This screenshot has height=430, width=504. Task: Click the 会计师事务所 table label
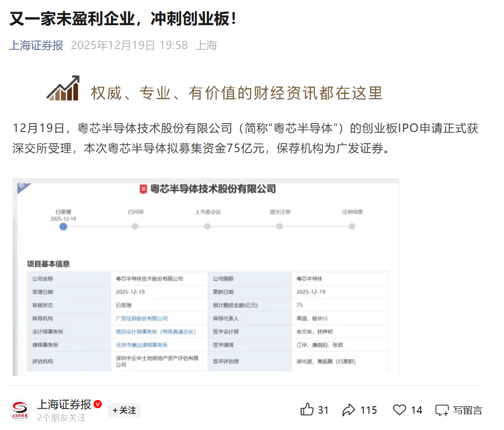(x=48, y=332)
